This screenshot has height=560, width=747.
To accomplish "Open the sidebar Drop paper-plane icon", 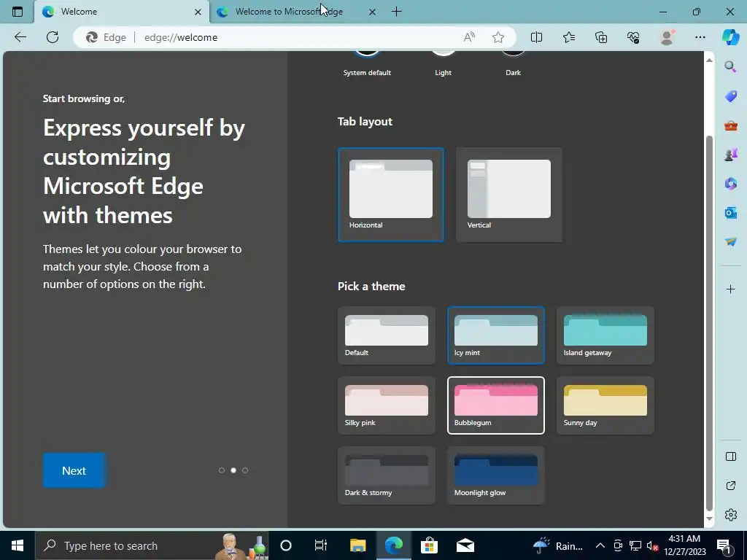I will point(730,242).
